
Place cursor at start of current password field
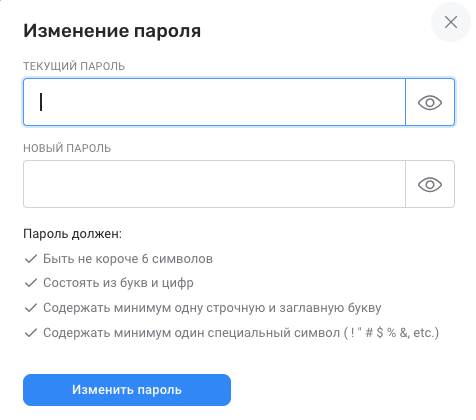(41, 102)
